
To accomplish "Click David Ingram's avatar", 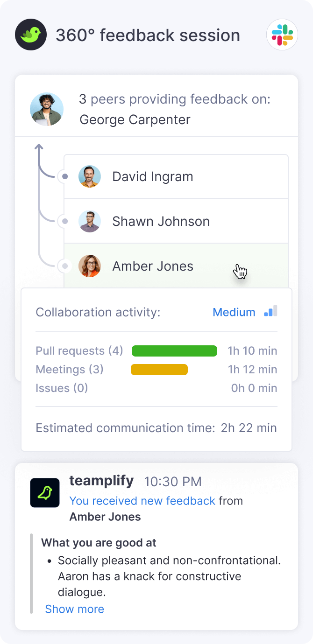I will pyautogui.click(x=90, y=176).
